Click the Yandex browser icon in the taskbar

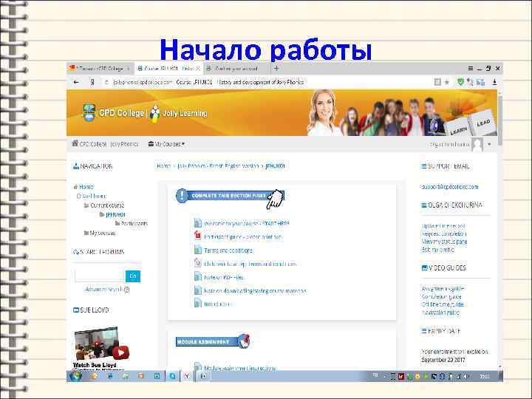pyautogui.click(x=187, y=376)
